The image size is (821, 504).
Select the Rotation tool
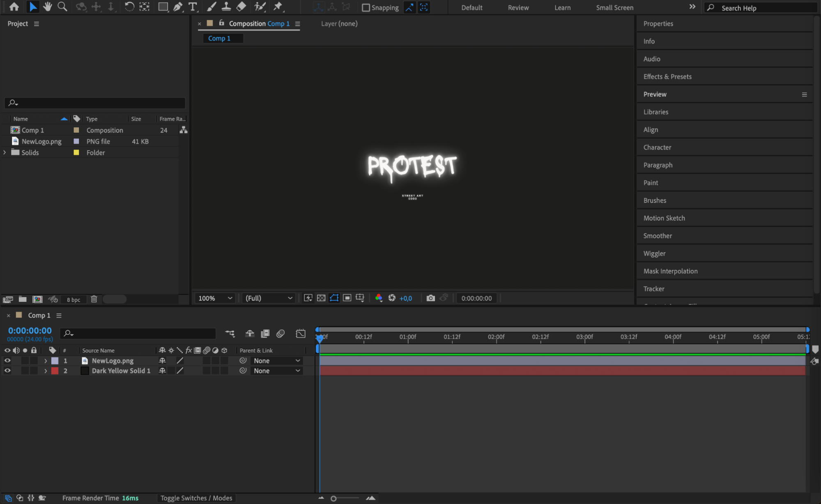tap(129, 7)
